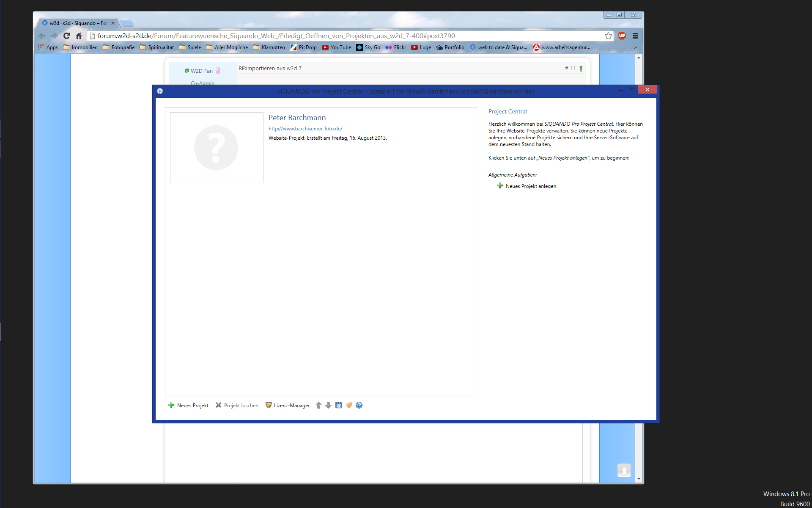Viewport: 812px width, 508px height.
Task: Click Projekt löschen in the bottom toolbar
Action: click(x=237, y=405)
